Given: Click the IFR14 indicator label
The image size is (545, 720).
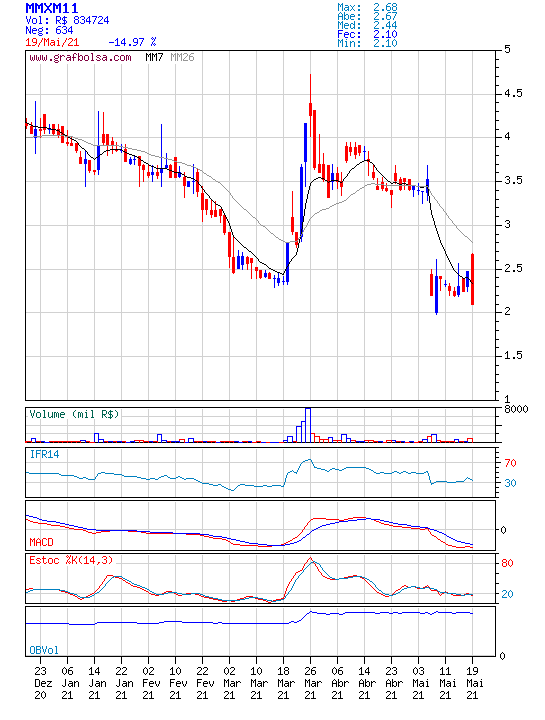Looking at the screenshot, I should (x=45, y=455).
